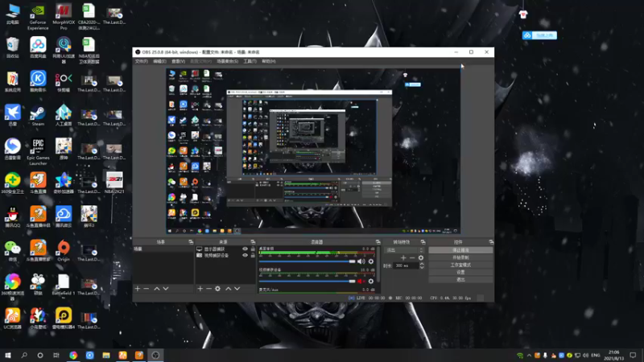644x362 pixels.
Task: Unmute the video capture device red speaker
Action: pyautogui.click(x=361, y=281)
